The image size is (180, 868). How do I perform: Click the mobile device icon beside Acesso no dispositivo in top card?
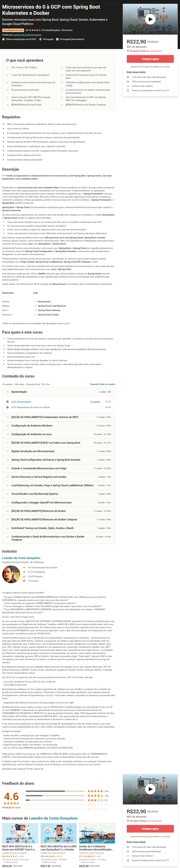point(128,90)
